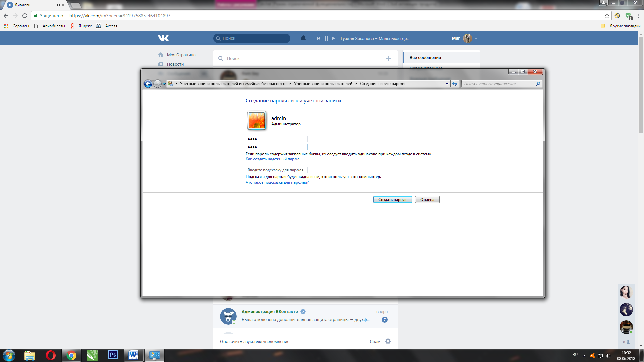Open VK notifications bell
This screenshot has width=644, height=362.
pyautogui.click(x=303, y=38)
